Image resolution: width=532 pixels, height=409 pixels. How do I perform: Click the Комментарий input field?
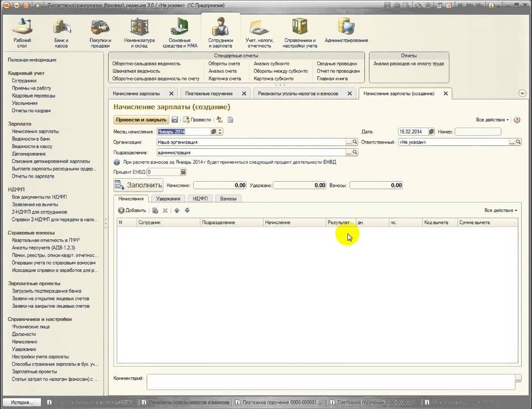coord(331,382)
